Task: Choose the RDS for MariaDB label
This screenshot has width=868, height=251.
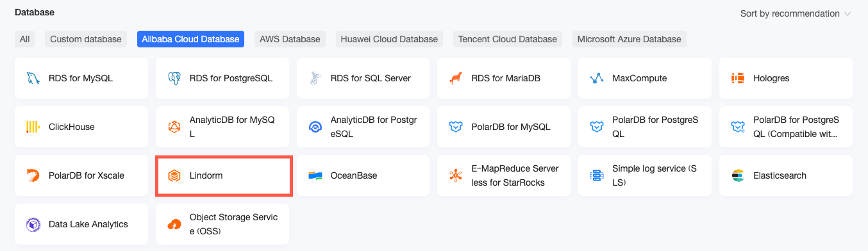Action: [506, 78]
